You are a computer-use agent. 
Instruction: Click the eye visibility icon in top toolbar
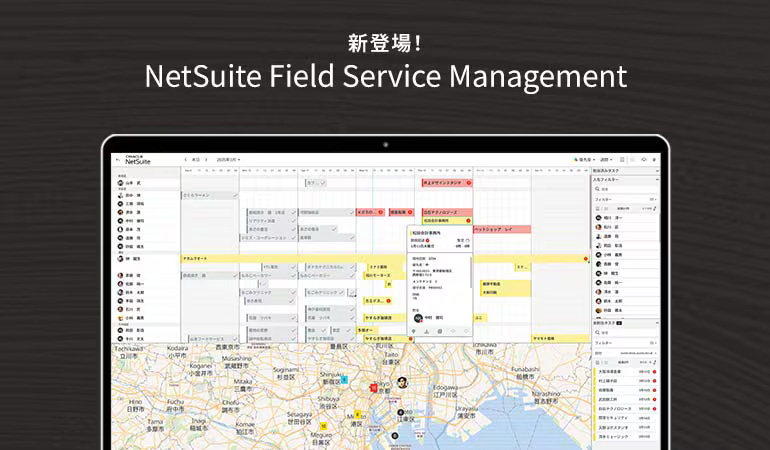pyautogui.click(x=644, y=160)
